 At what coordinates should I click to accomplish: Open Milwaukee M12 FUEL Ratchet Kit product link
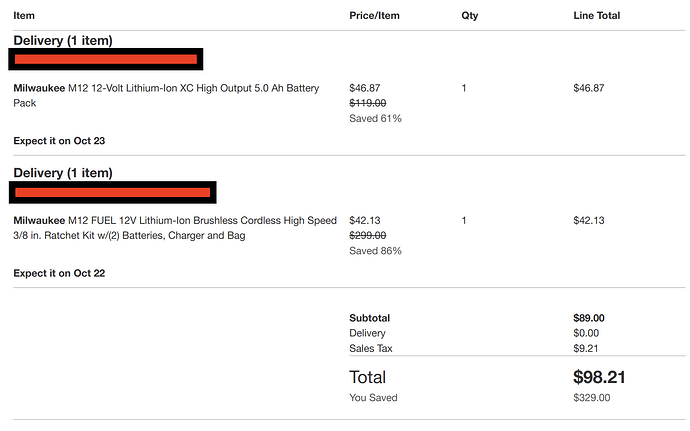(x=175, y=228)
